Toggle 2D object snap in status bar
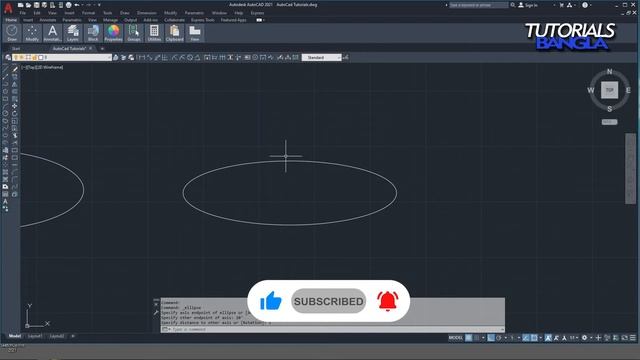Viewport: 640px width, 360px height. 534,338
